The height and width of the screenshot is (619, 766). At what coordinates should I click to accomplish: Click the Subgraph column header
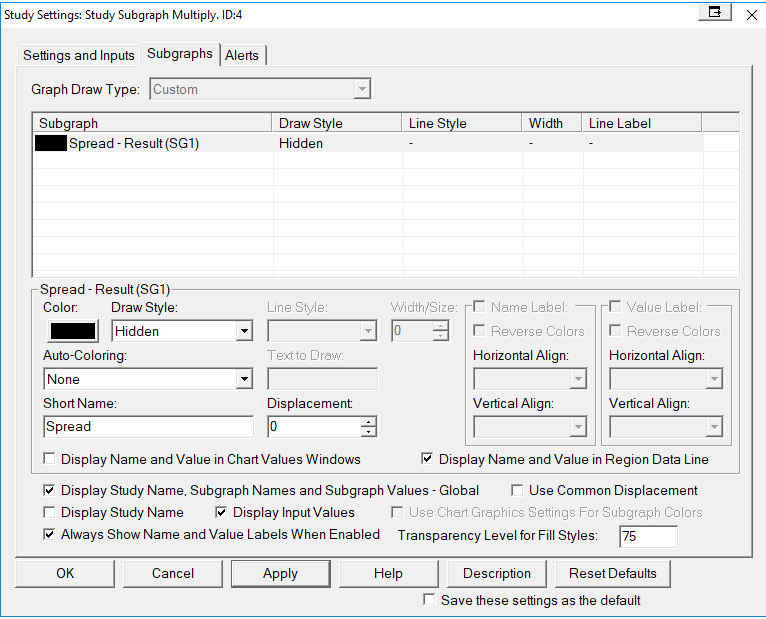[x=152, y=123]
